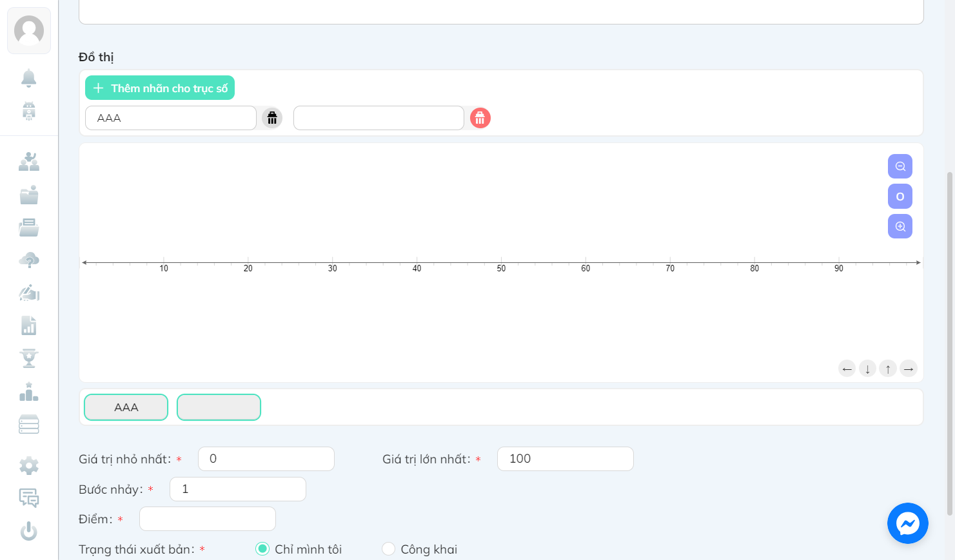Click the 'Điểm' input field

pyautogui.click(x=208, y=519)
